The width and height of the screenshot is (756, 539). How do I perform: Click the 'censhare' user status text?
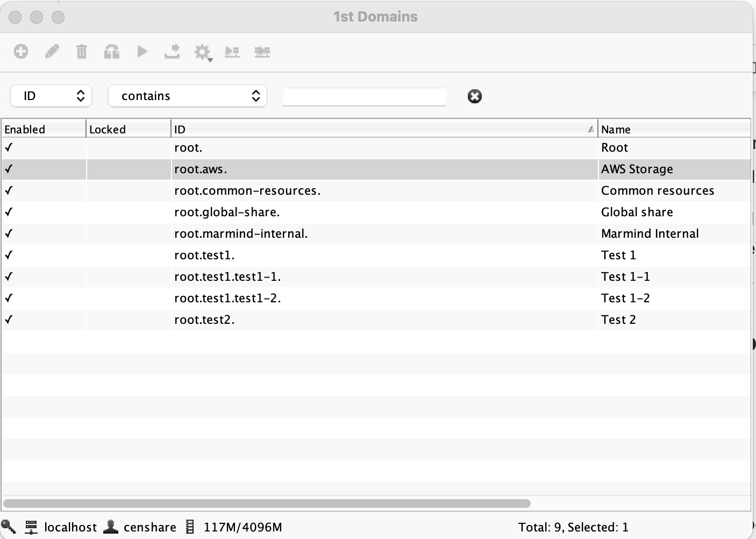[x=150, y=527]
